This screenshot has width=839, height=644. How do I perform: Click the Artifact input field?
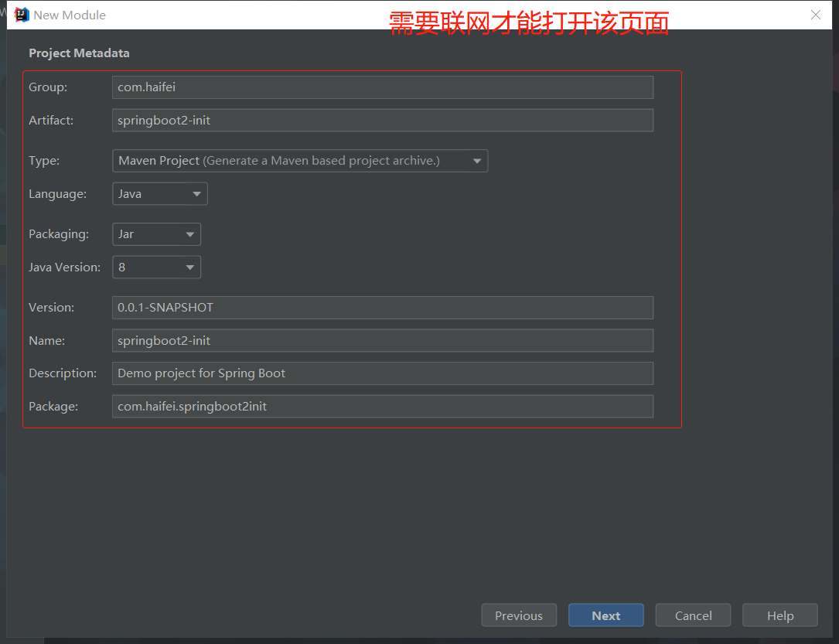point(383,121)
